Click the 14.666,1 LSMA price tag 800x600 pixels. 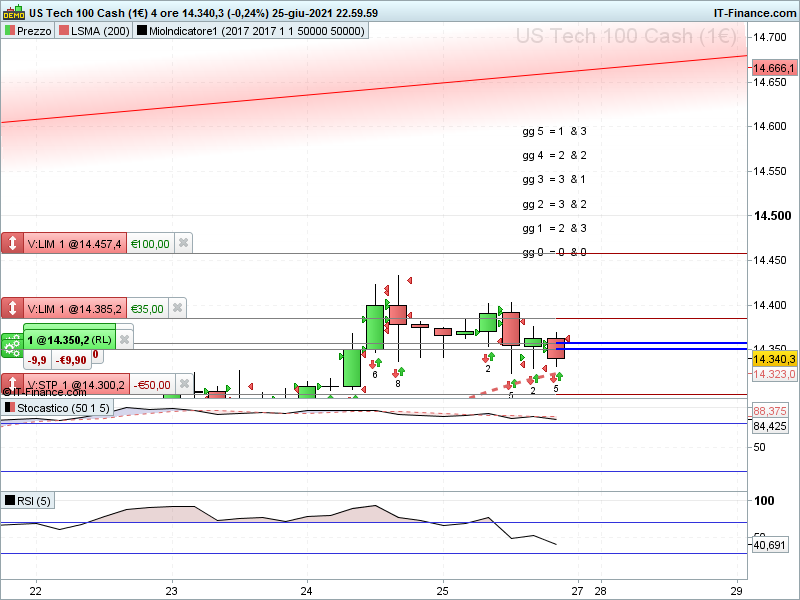point(774,68)
